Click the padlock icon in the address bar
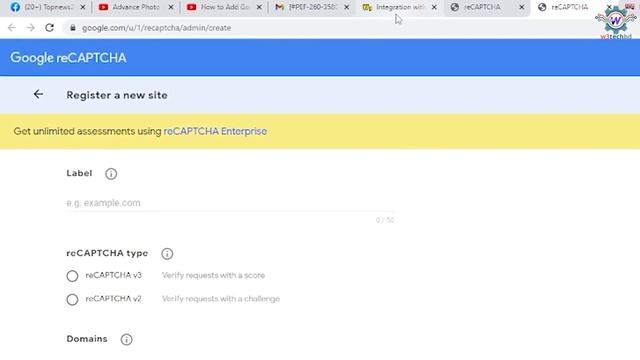Screen dimensions: 640x360 click(x=73, y=28)
